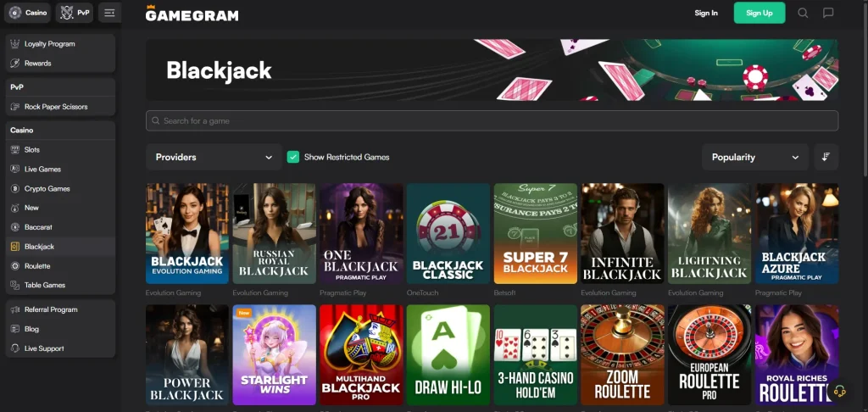Click the Slots icon in the sidebar

coord(15,149)
